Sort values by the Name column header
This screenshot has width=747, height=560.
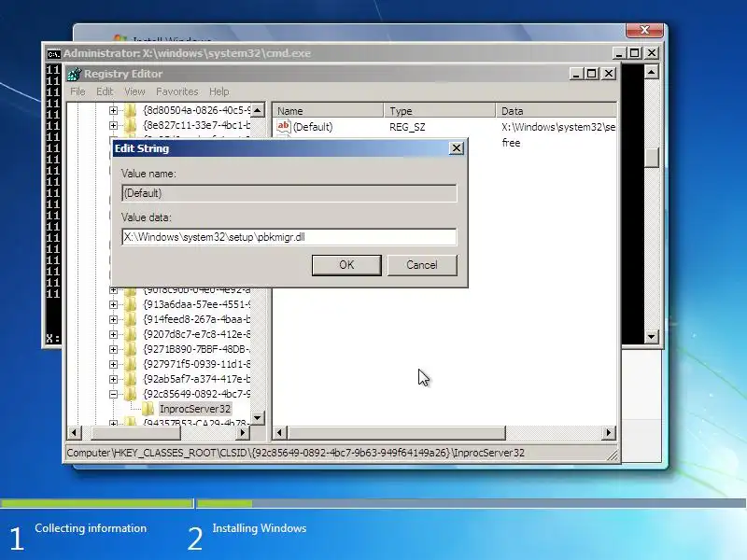[x=328, y=110]
